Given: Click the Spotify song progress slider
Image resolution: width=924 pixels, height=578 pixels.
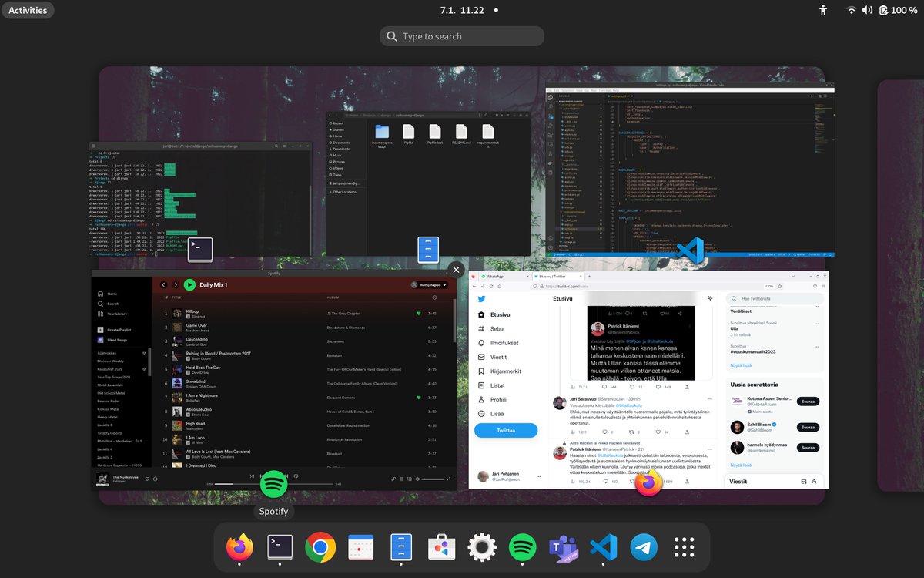Looking at the screenshot, I should pyautogui.click(x=230, y=484).
